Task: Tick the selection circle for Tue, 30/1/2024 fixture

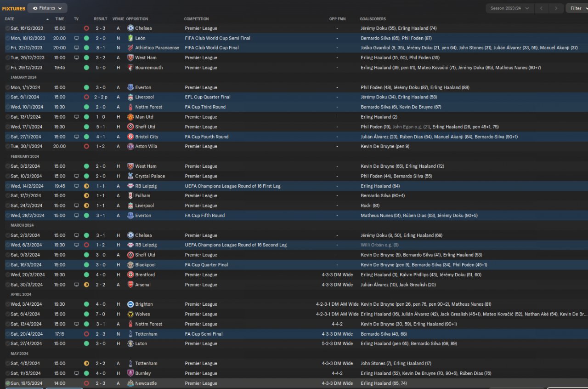Action: click(x=7, y=146)
